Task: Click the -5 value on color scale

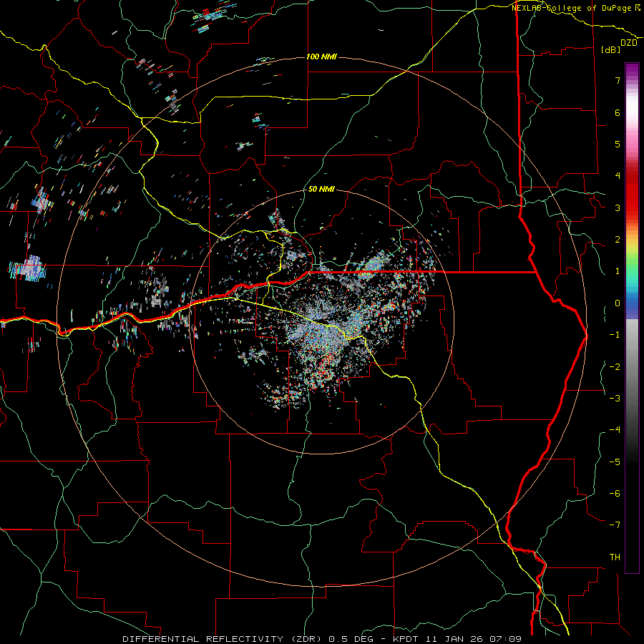Action: (615, 462)
